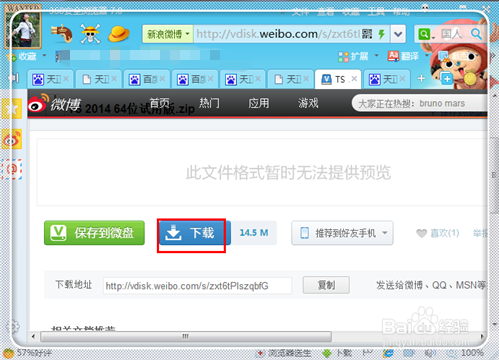Image resolution: width=499 pixels, height=360 pixels.
Task: Click the 57%好评 rating in the status bar
Action: [x=27, y=353]
